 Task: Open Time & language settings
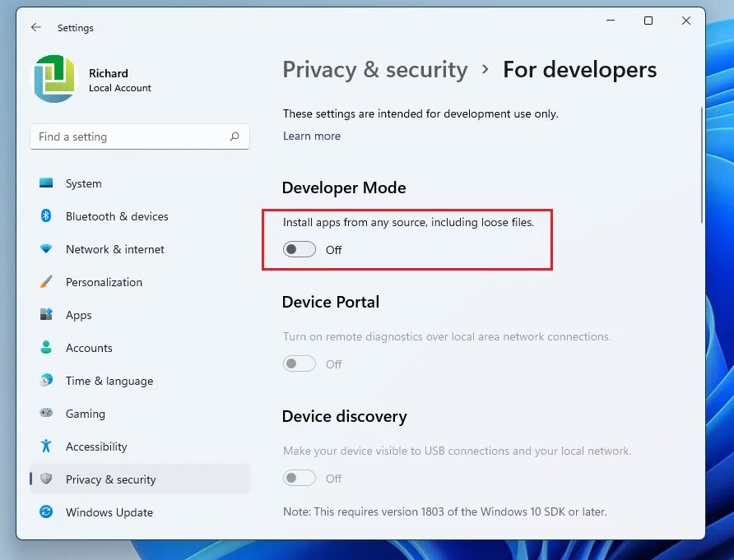[140, 381]
